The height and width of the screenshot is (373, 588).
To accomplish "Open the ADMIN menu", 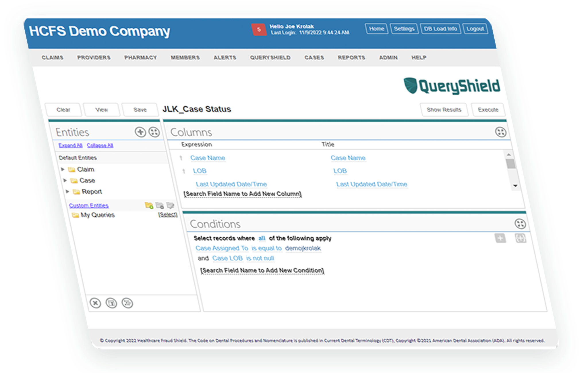I will pyautogui.click(x=388, y=57).
